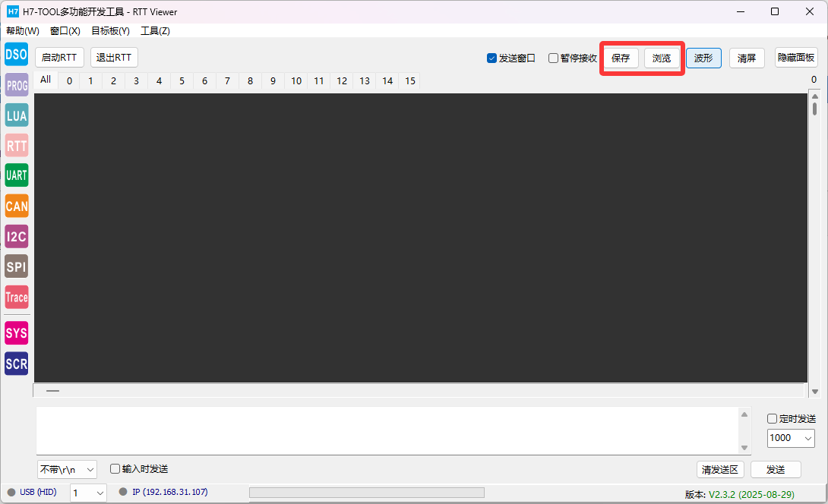This screenshot has height=504, width=828.
Task: Click the vertical scrollbar down arrow
Action: [x=814, y=392]
